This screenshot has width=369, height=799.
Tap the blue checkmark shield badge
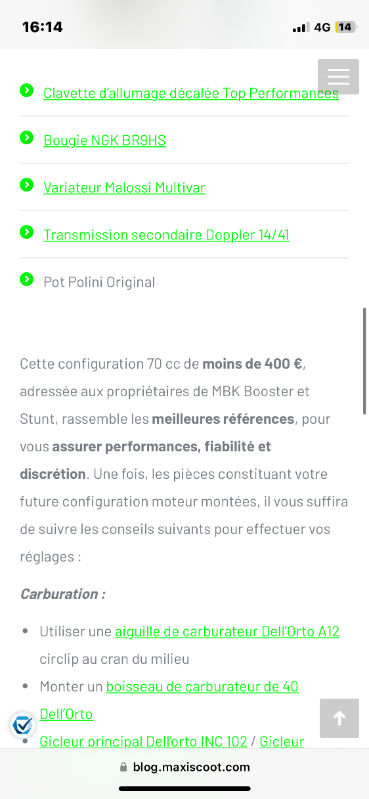[x=22, y=724]
